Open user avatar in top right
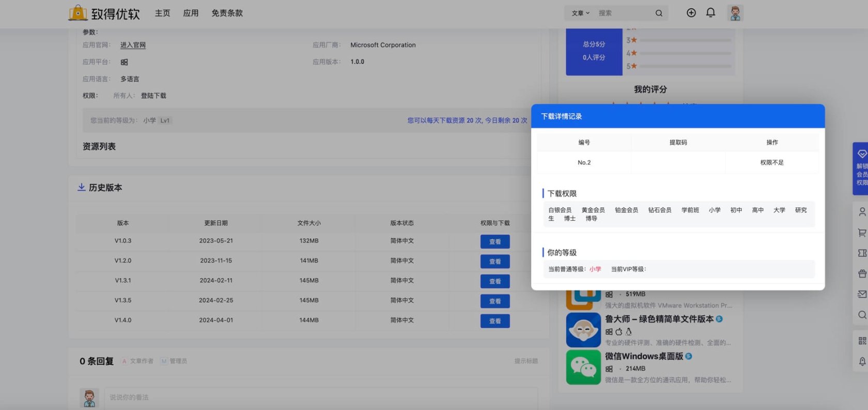The width and height of the screenshot is (868, 410). pyautogui.click(x=735, y=13)
